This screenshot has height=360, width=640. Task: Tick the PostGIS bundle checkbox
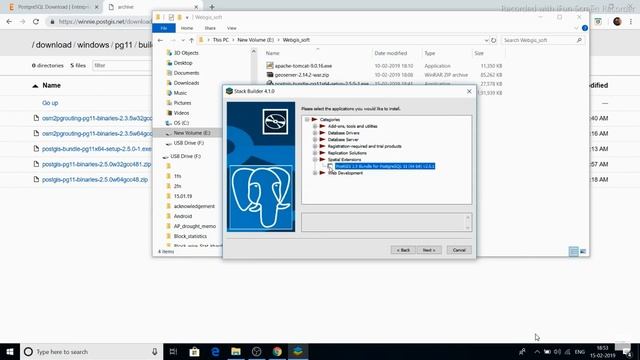[x=330, y=166]
